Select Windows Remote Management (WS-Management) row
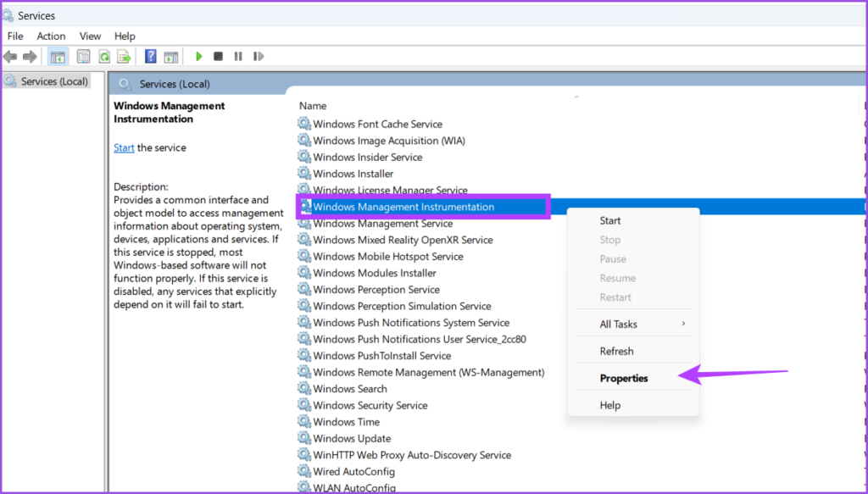This screenshot has width=868, height=494. [428, 372]
